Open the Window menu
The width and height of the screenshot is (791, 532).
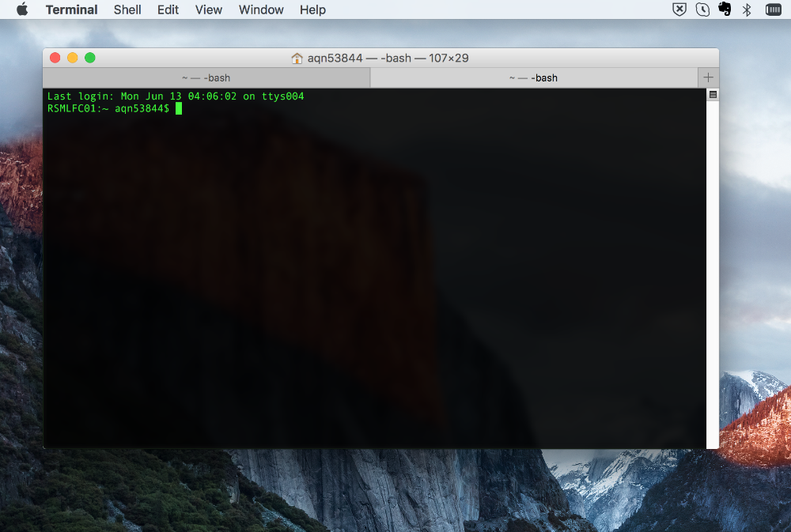click(x=261, y=9)
